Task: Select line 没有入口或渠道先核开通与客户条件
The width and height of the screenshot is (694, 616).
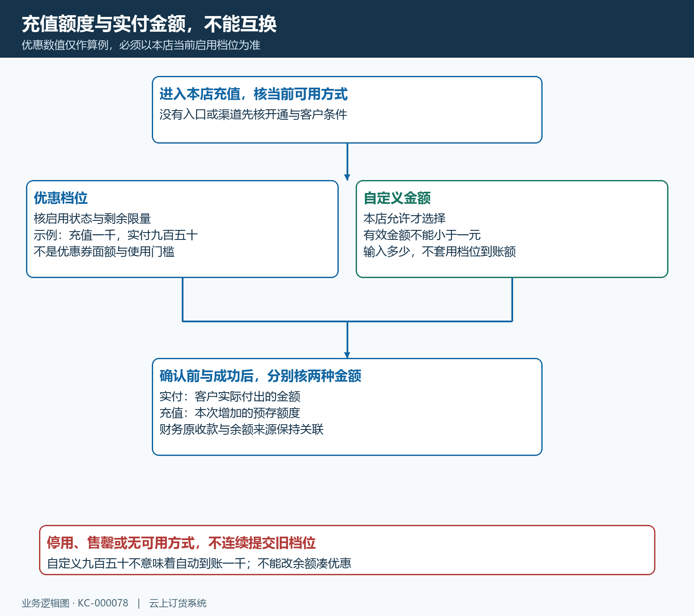Action: point(253,115)
